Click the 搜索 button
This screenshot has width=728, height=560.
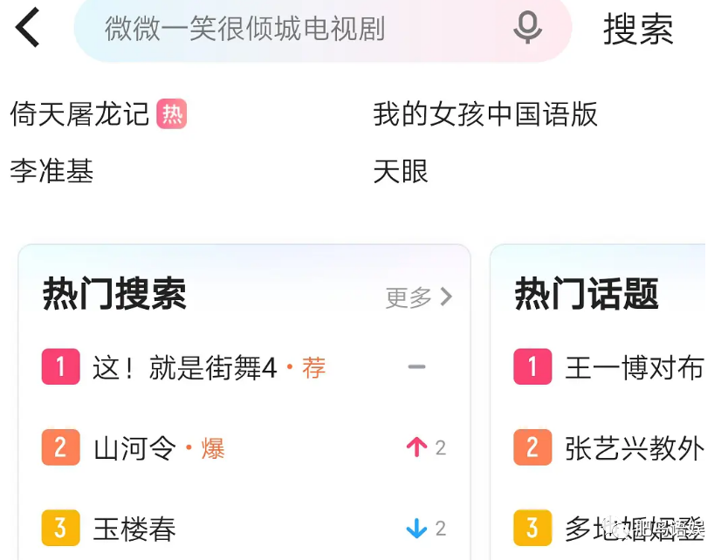click(638, 30)
